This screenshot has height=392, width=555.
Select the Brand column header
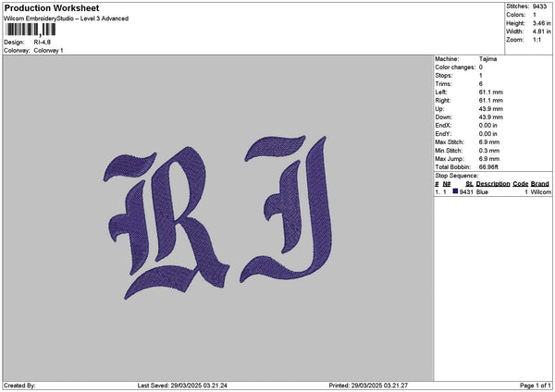click(x=540, y=184)
